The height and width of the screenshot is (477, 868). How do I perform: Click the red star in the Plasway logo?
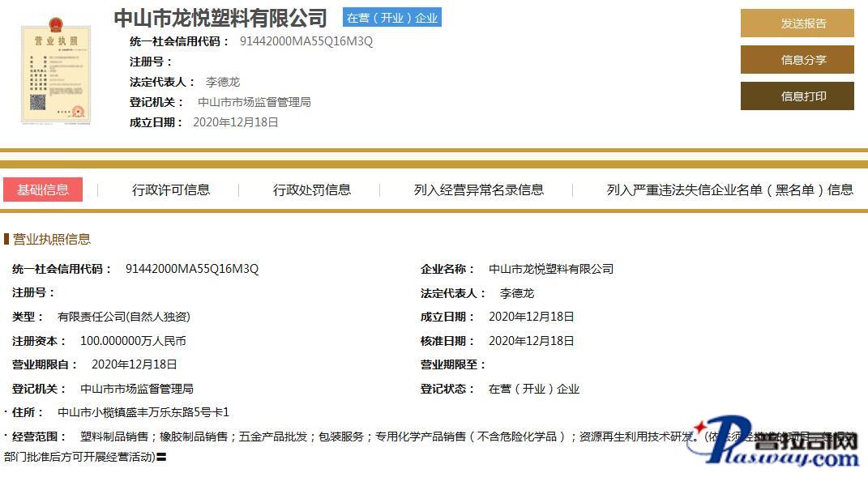click(699, 428)
